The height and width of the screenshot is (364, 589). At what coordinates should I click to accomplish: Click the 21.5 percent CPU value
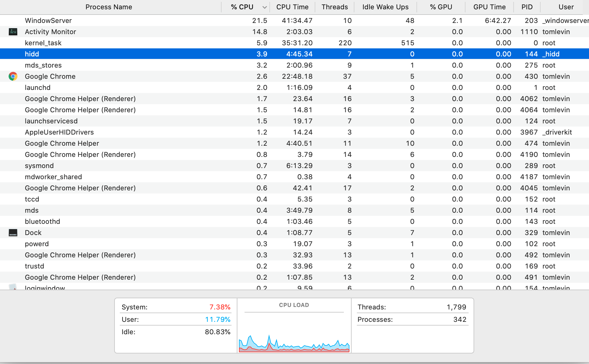coord(260,20)
